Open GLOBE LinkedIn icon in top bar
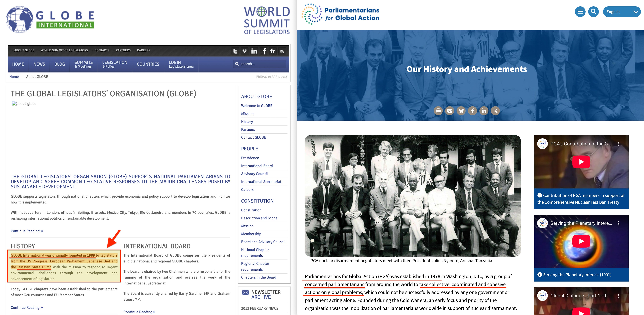Image resolution: width=644 pixels, height=315 pixels. click(254, 51)
